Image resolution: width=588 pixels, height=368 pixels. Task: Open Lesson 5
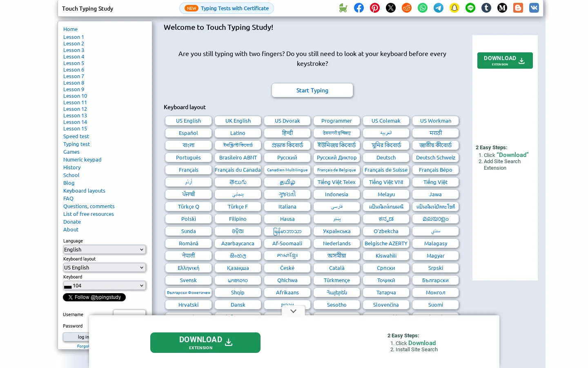73,63
